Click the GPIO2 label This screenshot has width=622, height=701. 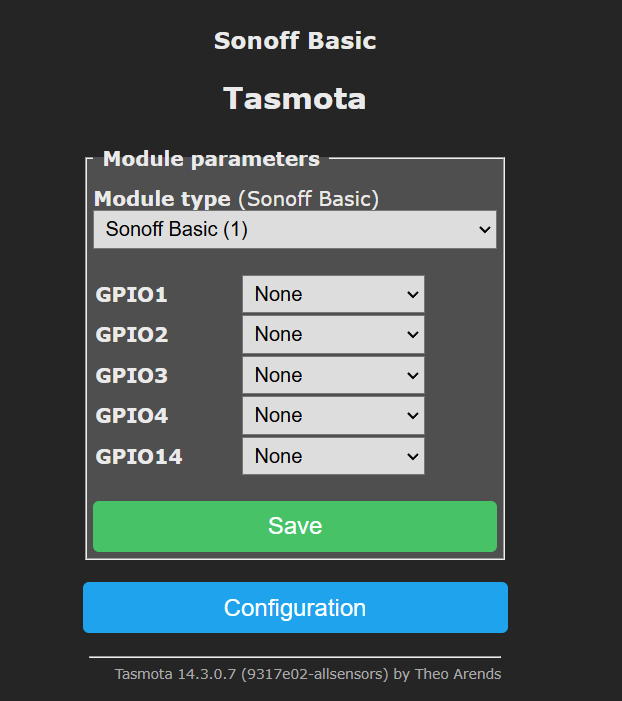click(132, 335)
